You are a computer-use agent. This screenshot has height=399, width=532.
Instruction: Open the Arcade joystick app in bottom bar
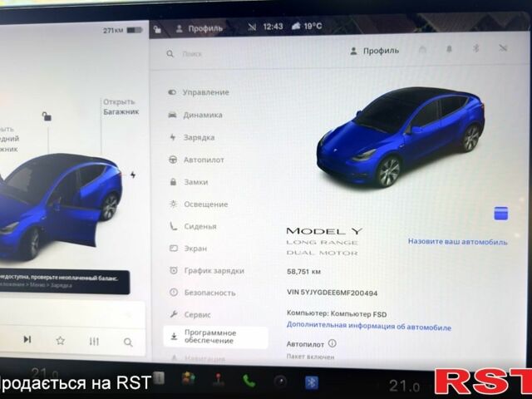pos(219,380)
